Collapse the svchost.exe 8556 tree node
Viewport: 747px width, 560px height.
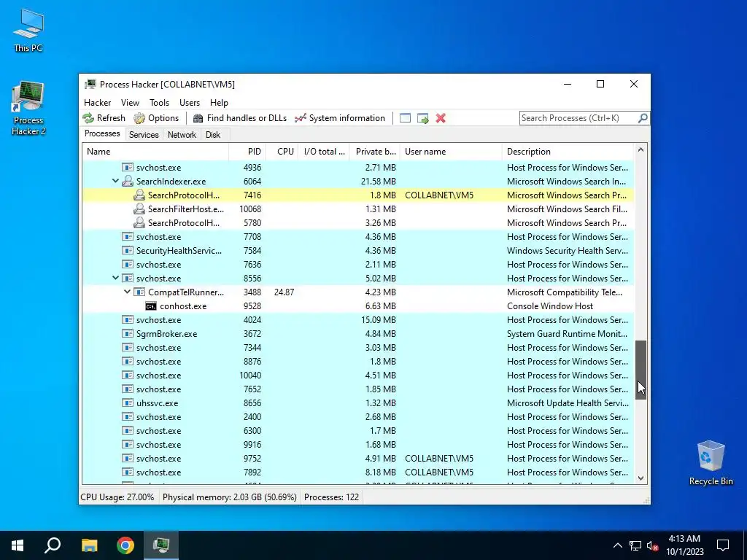[115, 278]
